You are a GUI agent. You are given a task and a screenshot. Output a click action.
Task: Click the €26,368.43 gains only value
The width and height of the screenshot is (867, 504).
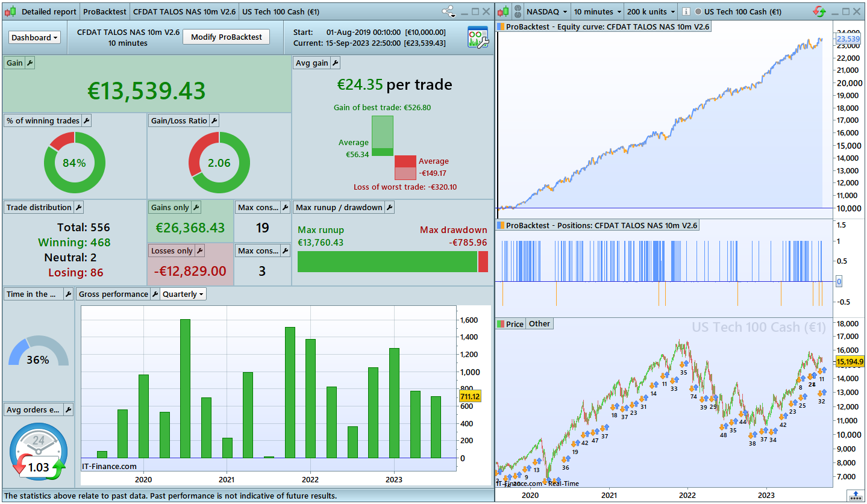[190, 228]
